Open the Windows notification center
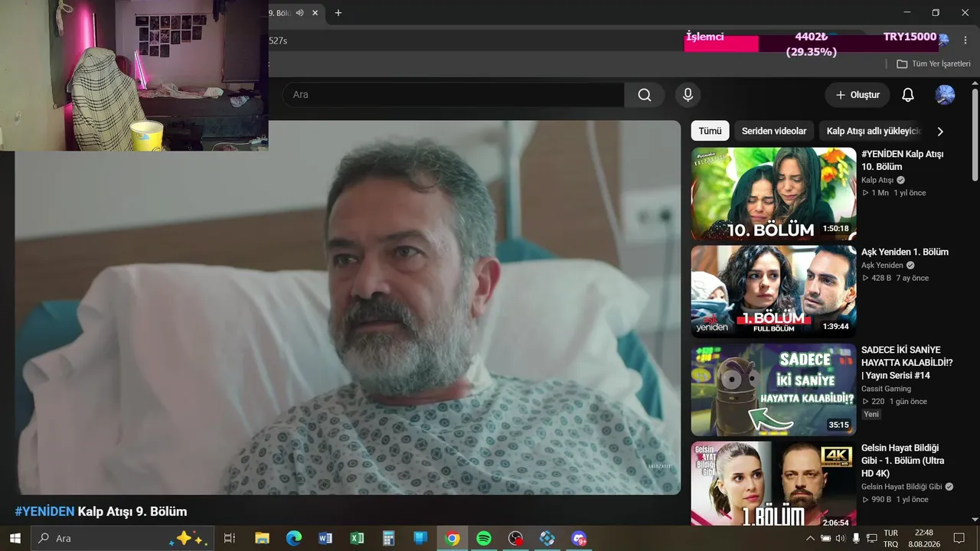The image size is (980, 551). click(959, 538)
